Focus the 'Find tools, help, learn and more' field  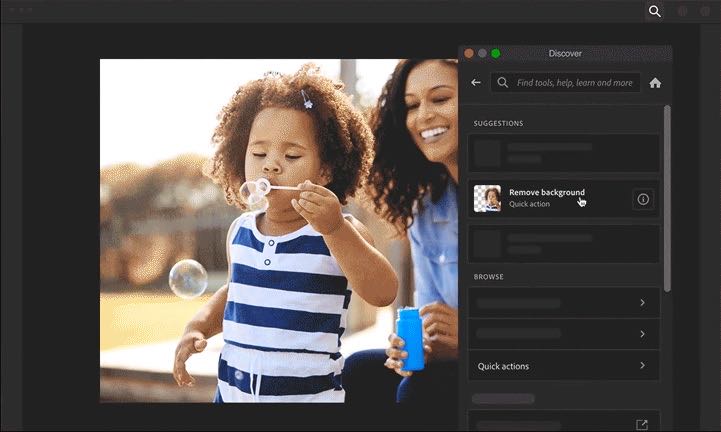pos(575,83)
